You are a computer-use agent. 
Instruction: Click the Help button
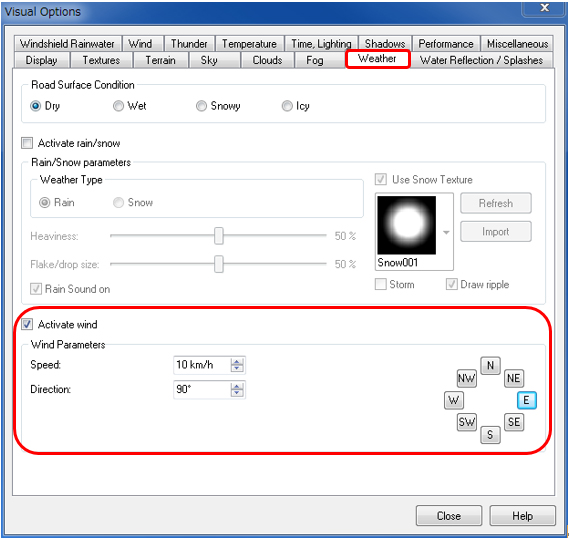pos(523,515)
